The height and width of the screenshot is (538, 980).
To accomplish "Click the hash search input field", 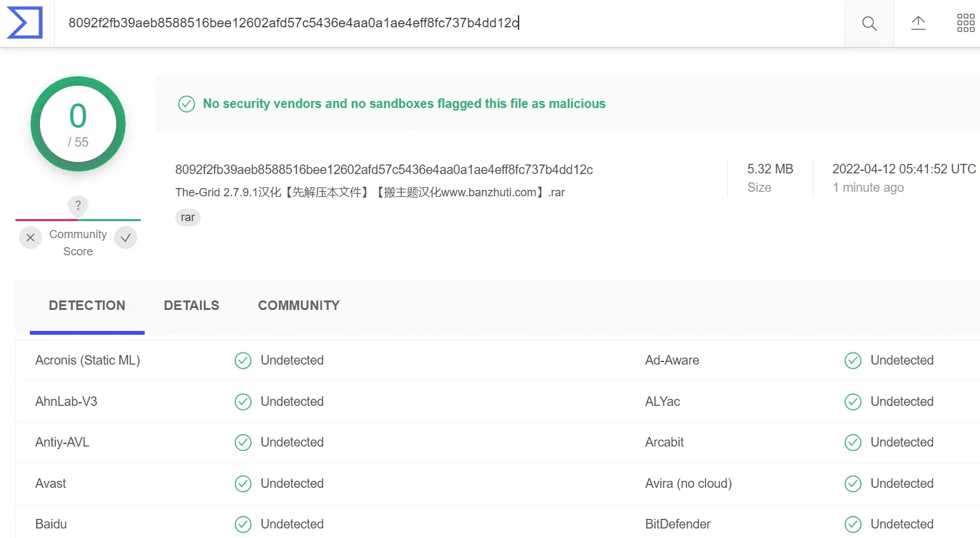I will click(x=444, y=23).
